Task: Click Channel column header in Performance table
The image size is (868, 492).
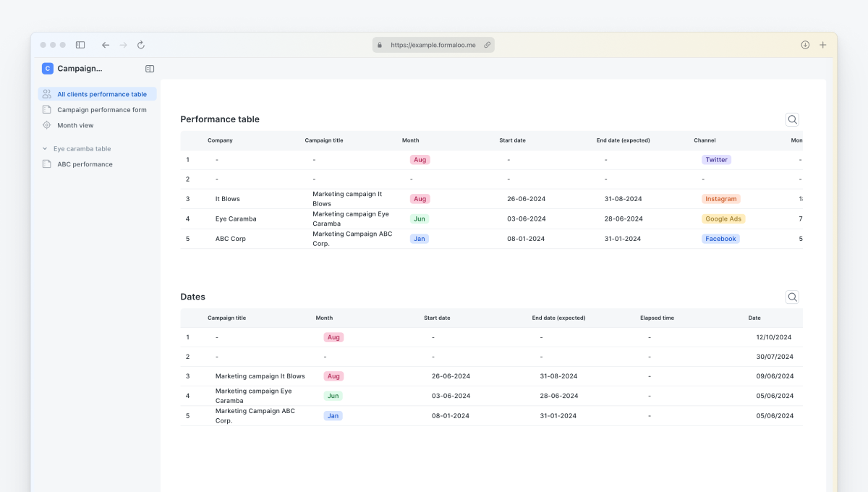Action: [x=705, y=140]
